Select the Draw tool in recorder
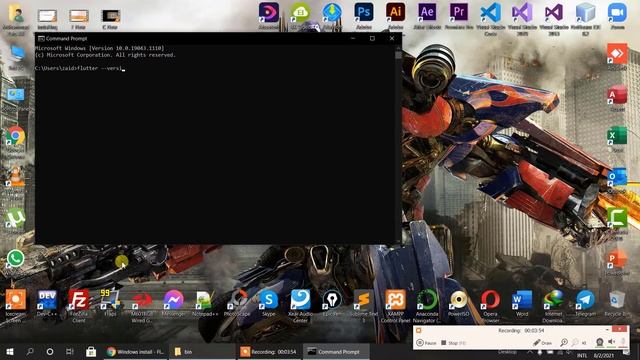 pos(542,343)
